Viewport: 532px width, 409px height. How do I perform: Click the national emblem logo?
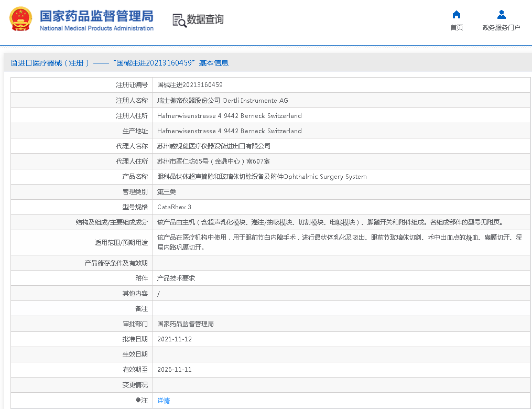[20, 19]
